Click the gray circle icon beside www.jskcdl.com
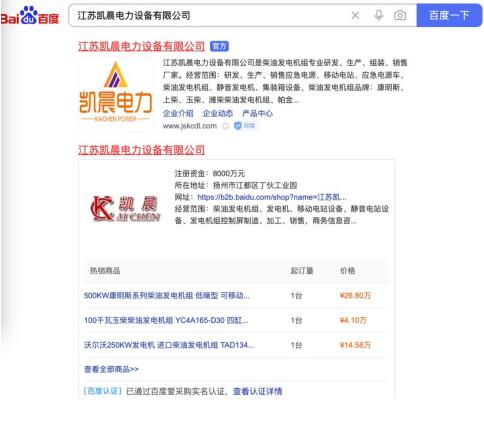The width and height of the screenshot is (484, 440). [x=225, y=126]
